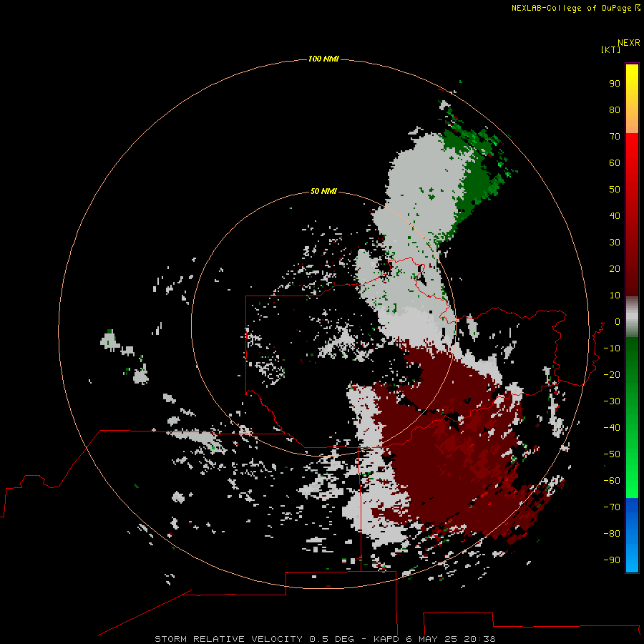The image size is (644, 644).
Task: Select the 90 value on velocity scale
Action: point(615,84)
